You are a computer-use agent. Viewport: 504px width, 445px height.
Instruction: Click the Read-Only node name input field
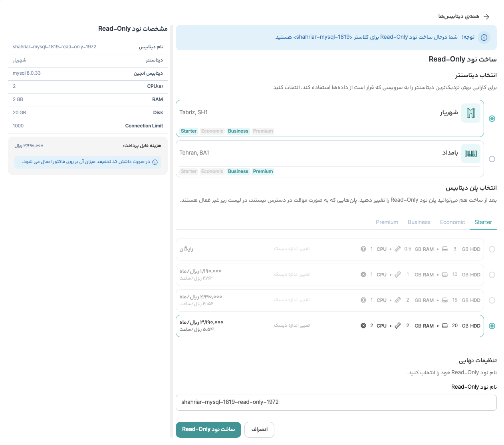point(336,402)
